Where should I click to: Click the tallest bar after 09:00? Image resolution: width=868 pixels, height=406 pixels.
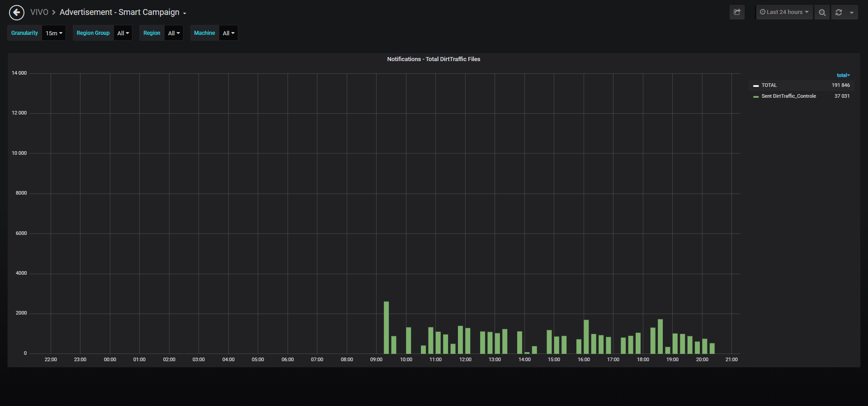pos(386,328)
